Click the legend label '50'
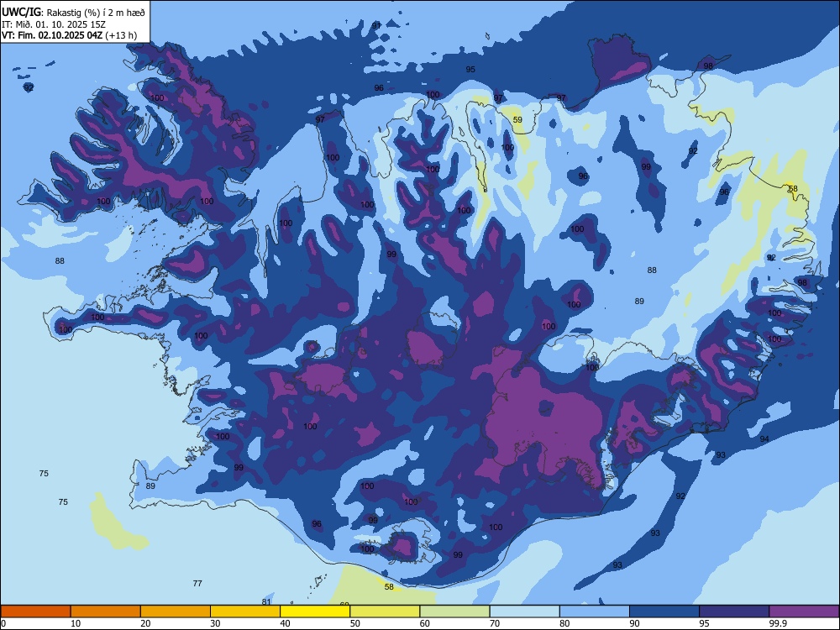Viewport: 840px width, 630px height. (355, 623)
